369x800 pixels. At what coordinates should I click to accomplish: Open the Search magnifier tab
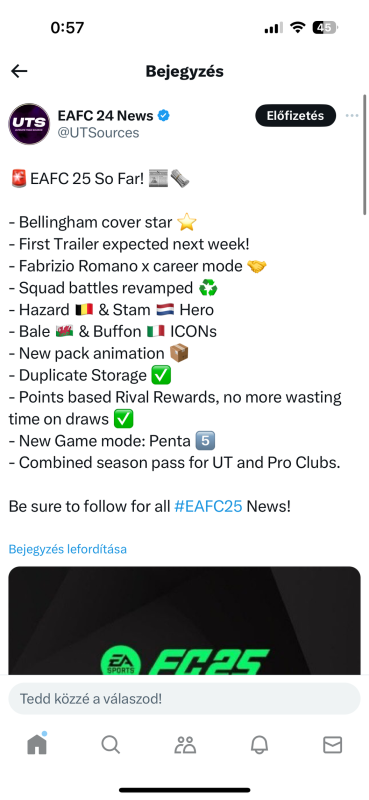click(110, 745)
